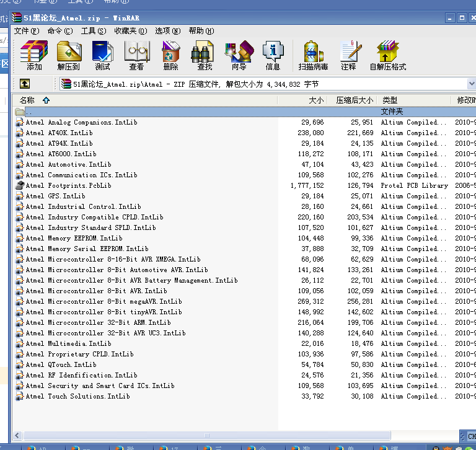Open the 命令(C) menu
The height and width of the screenshot is (450, 476).
click(60, 30)
